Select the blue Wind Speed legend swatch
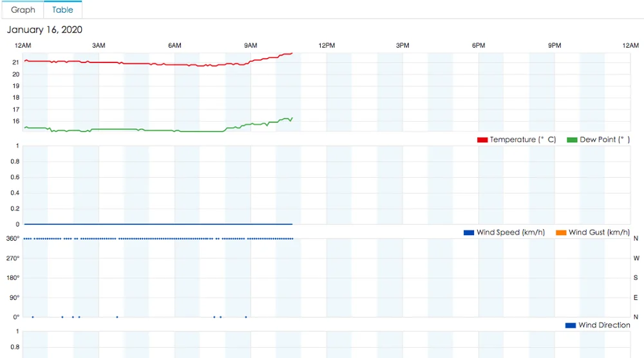644x358 pixels. tap(468, 232)
